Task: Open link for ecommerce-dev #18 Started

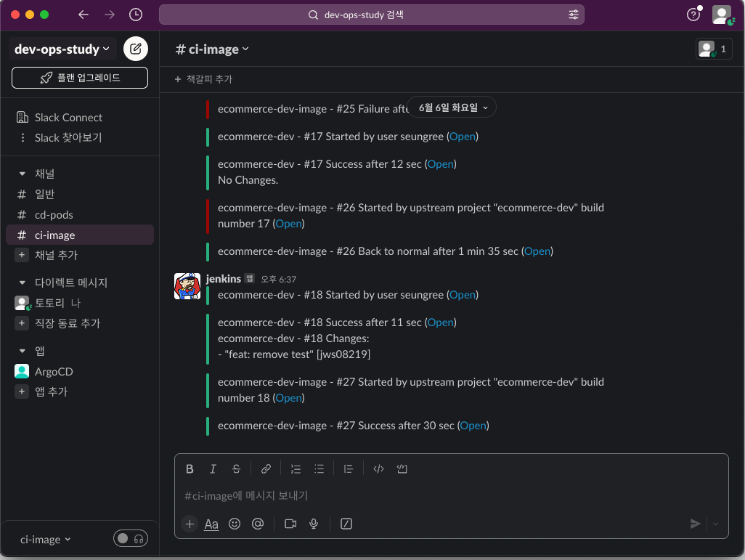Action: coord(463,295)
